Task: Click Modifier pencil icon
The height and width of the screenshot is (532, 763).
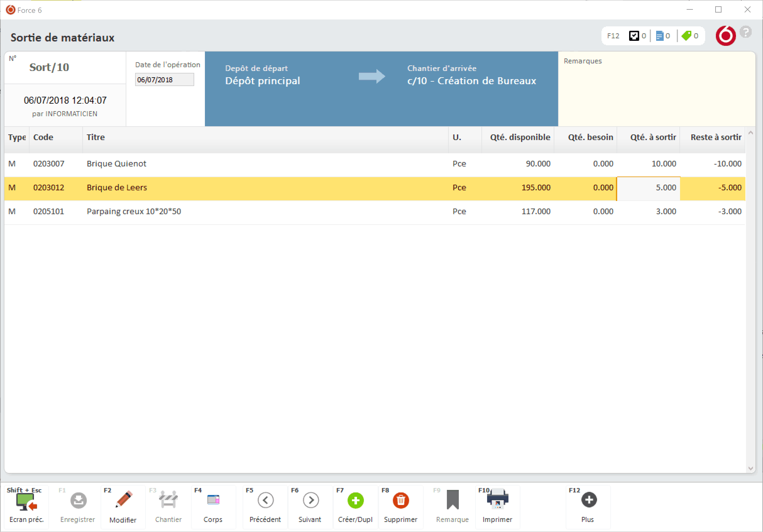Action: [124, 499]
